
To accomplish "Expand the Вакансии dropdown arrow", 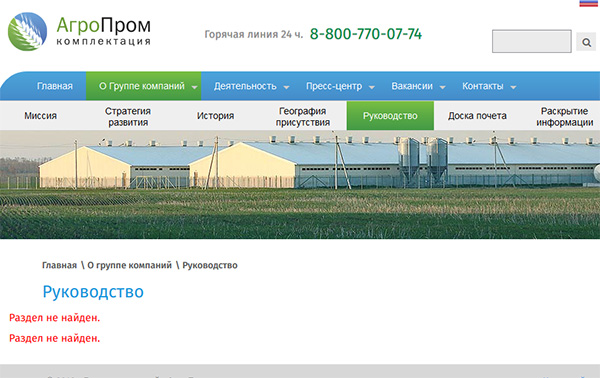I will (x=442, y=87).
